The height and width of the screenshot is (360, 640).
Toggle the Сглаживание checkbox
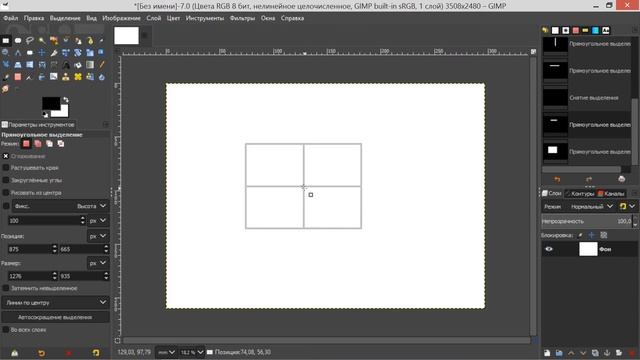click(6, 156)
